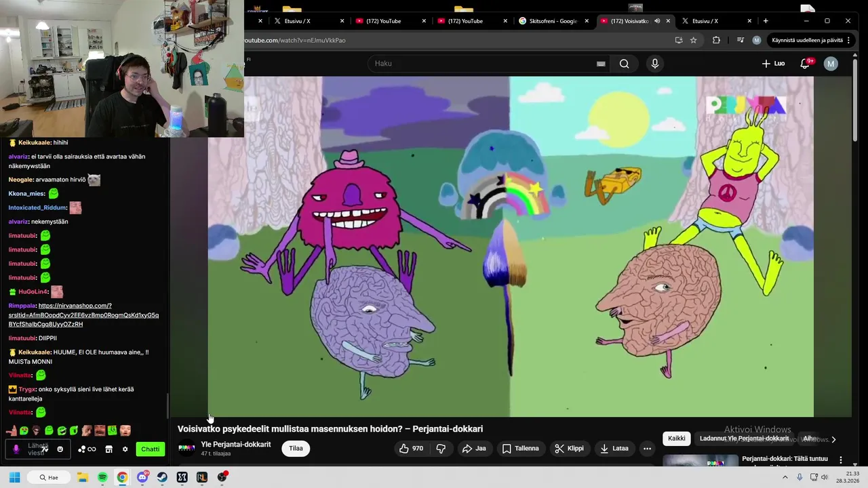Subscribe with the Tilaa button
The height and width of the screenshot is (488, 868).
coord(296,449)
